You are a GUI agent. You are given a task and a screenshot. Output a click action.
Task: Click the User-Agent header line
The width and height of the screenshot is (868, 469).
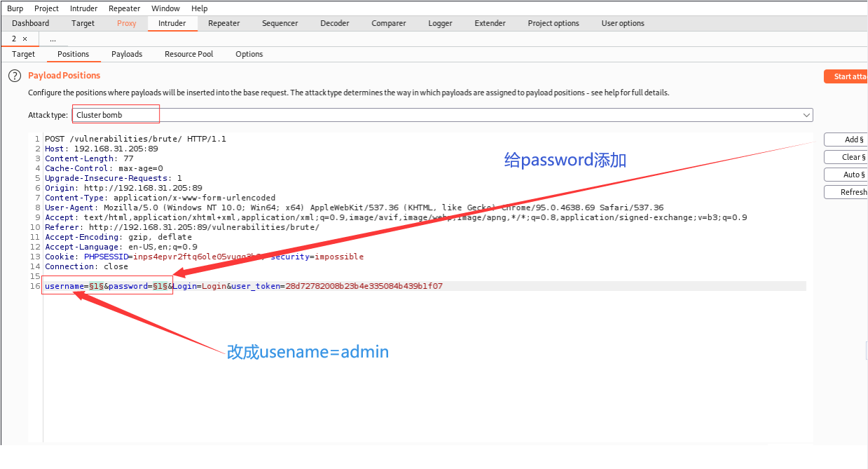354,208
